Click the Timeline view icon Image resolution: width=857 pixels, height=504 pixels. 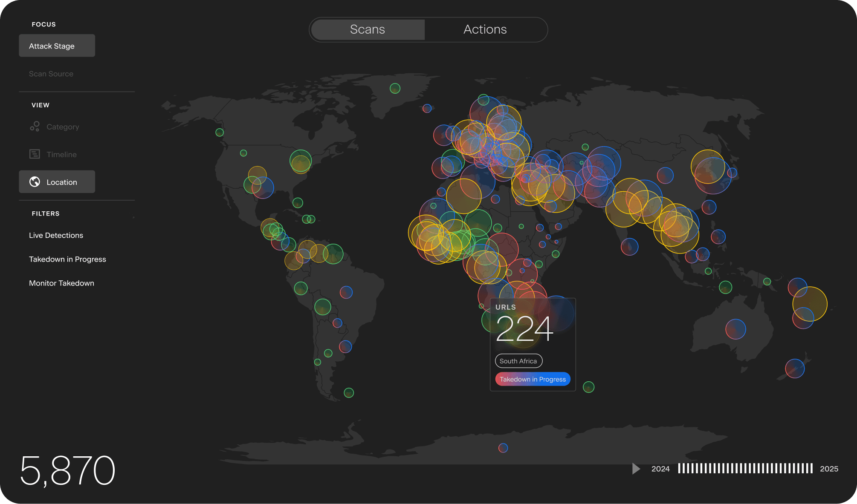[35, 154]
